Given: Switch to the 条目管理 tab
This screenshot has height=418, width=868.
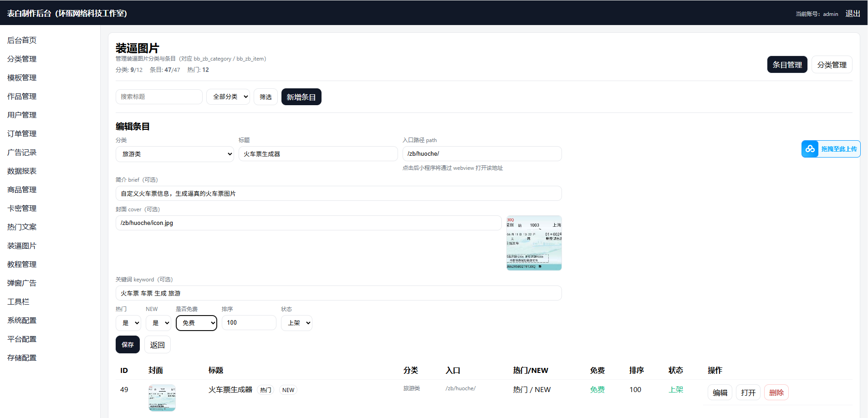Looking at the screenshot, I should pyautogui.click(x=787, y=65).
